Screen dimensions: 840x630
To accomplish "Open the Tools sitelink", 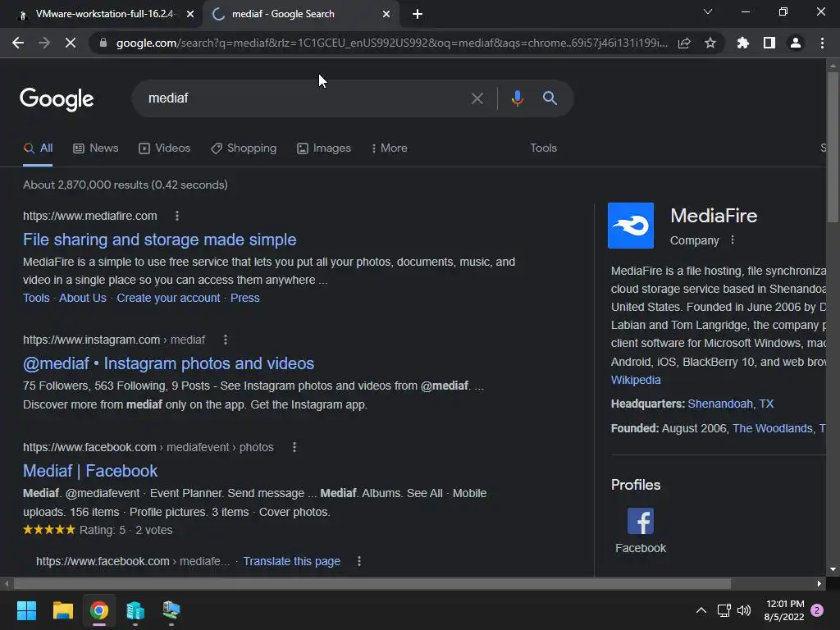I will point(36,298).
